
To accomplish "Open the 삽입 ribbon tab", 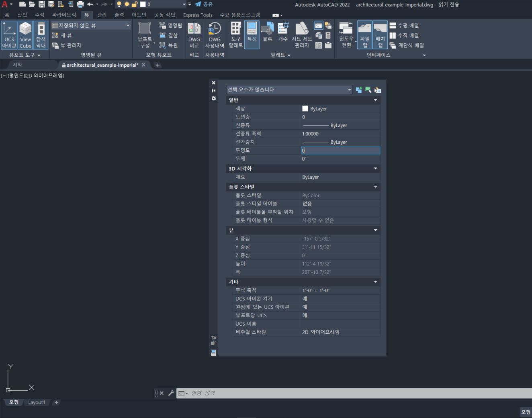I will [22, 15].
